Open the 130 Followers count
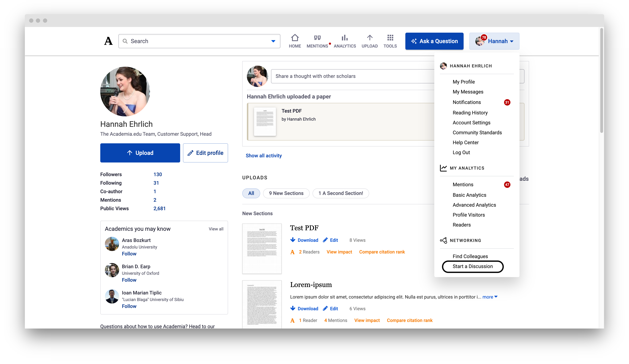This screenshot has width=629, height=364. click(x=157, y=174)
